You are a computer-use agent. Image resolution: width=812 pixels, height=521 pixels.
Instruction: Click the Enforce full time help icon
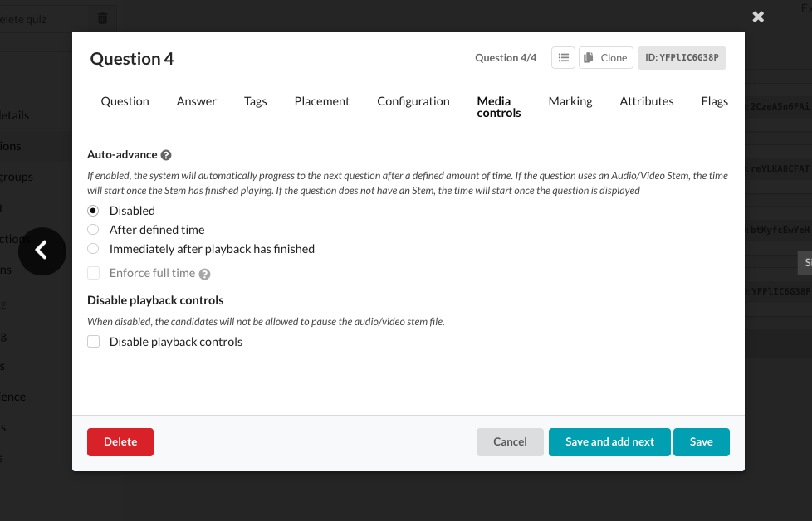tap(204, 274)
